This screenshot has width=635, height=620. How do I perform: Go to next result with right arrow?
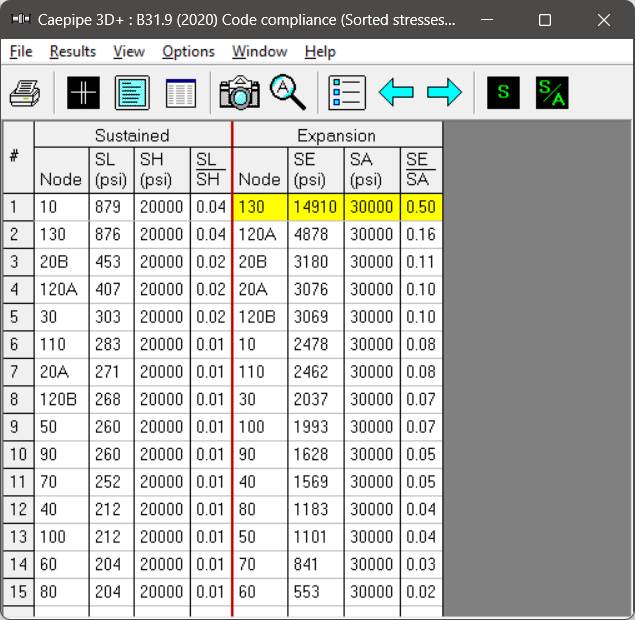pos(444,93)
